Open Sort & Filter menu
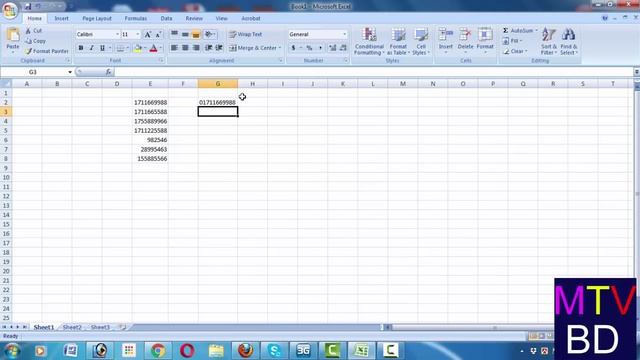 [549, 41]
